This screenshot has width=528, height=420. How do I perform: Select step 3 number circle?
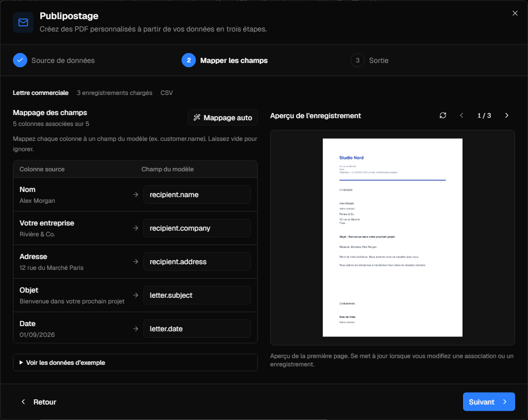(358, 60)
